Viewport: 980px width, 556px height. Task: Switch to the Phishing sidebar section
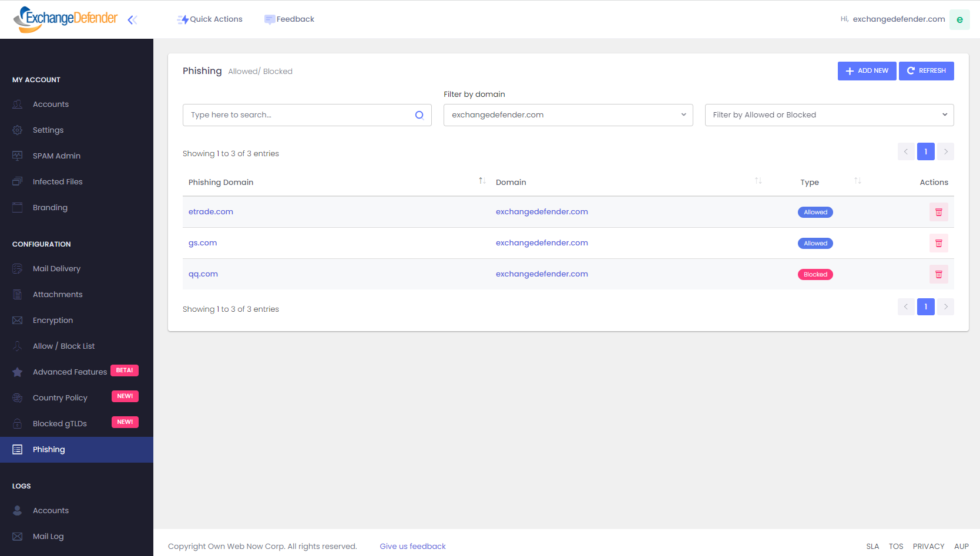(49, 449)
